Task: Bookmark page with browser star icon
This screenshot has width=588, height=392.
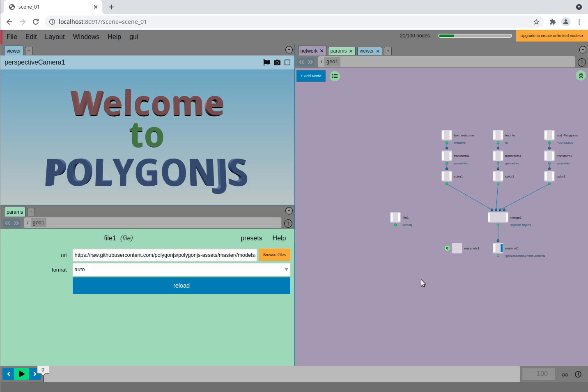Action: (536, 22)
